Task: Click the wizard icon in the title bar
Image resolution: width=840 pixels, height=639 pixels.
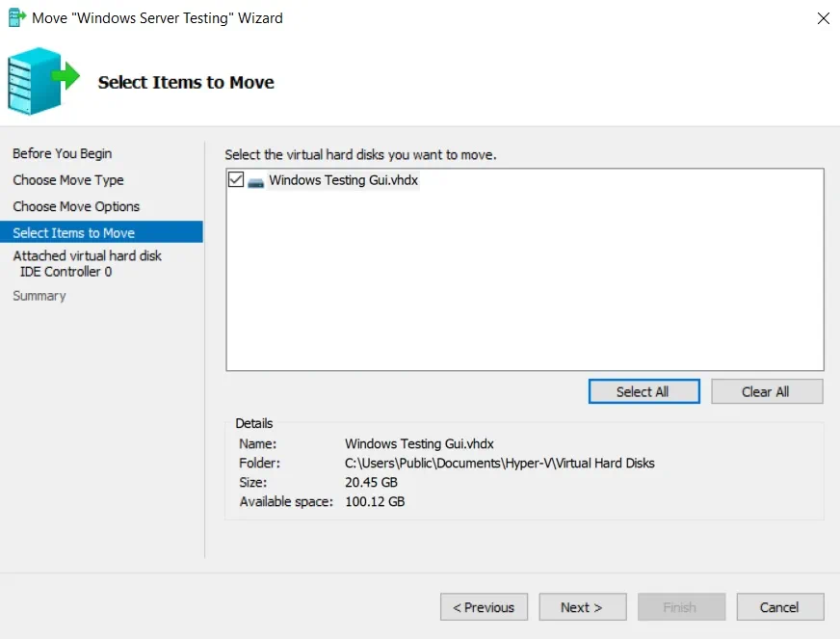Action: point(16,17)
